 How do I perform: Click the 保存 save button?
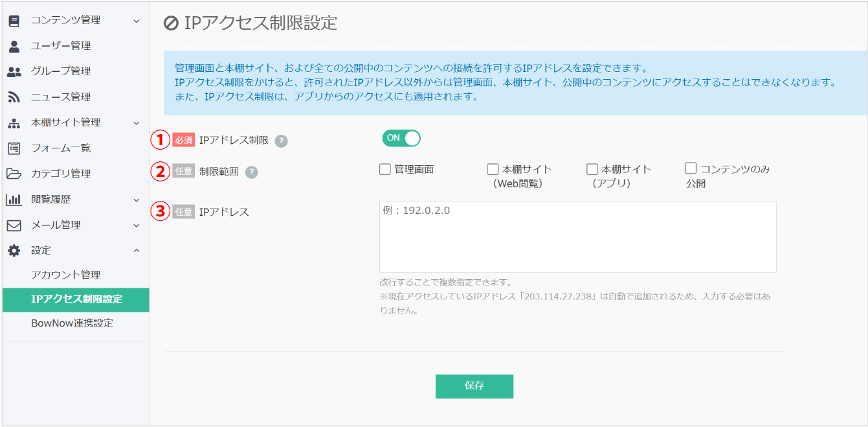[474, 386]
